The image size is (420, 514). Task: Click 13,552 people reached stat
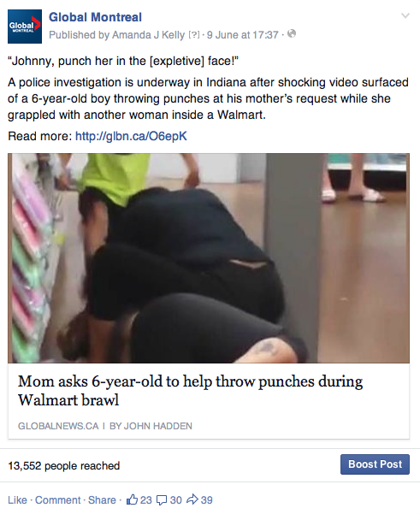click(64, 466)
